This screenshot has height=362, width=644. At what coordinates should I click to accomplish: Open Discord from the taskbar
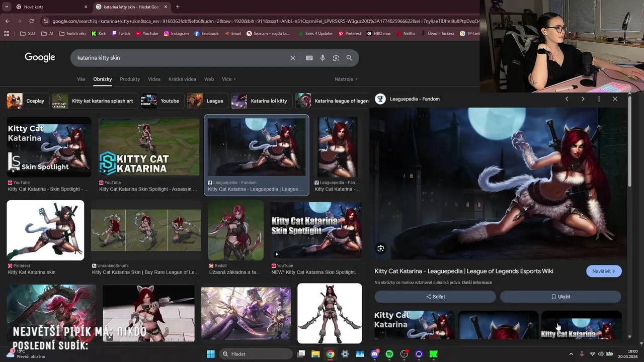(375, 354)
